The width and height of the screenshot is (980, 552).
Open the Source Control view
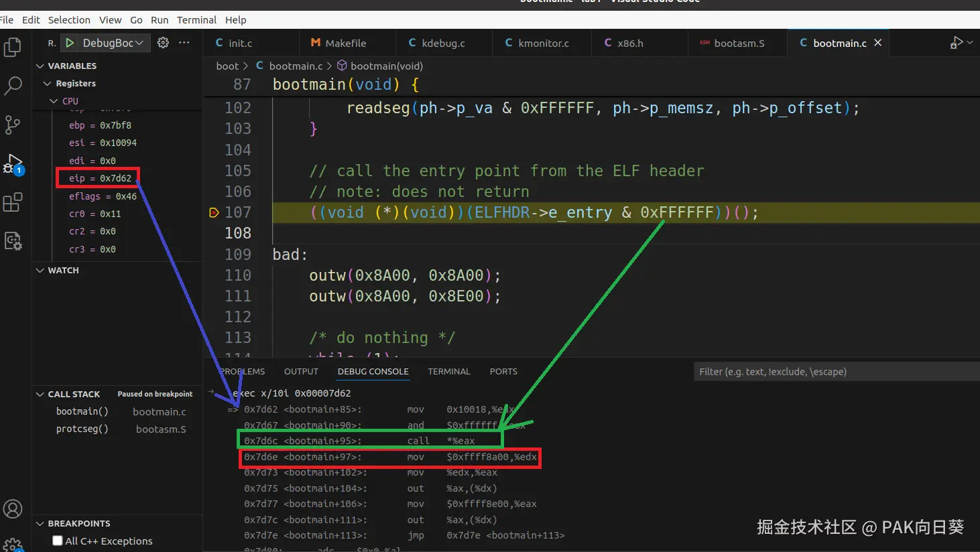(13, 125)
